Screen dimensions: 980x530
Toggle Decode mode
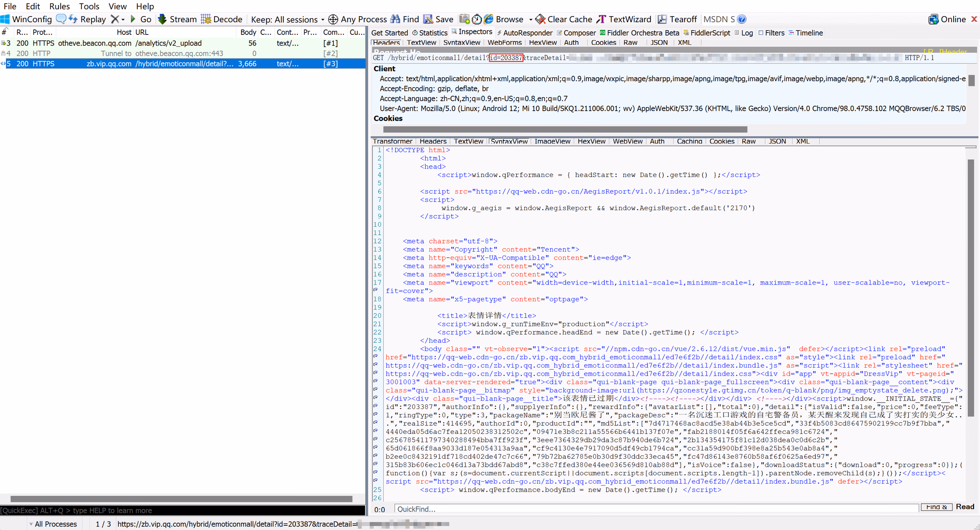[x=222, y=19]
